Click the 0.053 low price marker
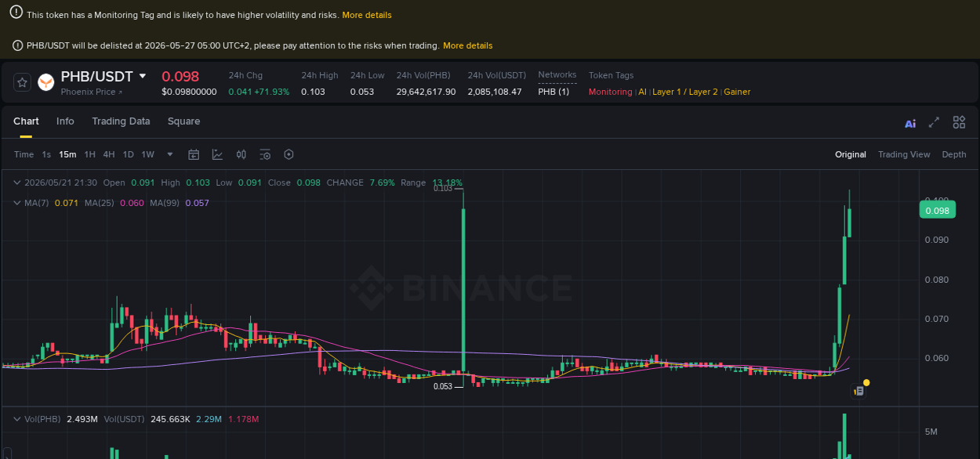980x459 pixels. [x=442, y=386]
